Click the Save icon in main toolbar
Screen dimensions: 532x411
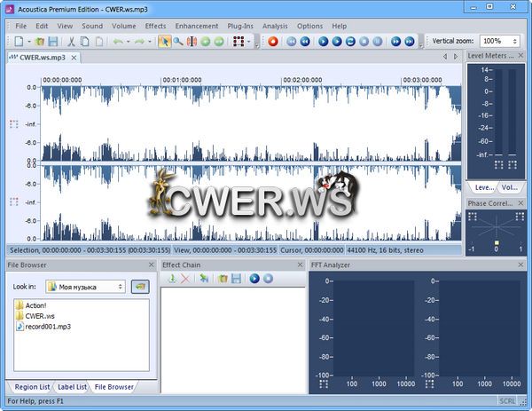pos(52,41)
